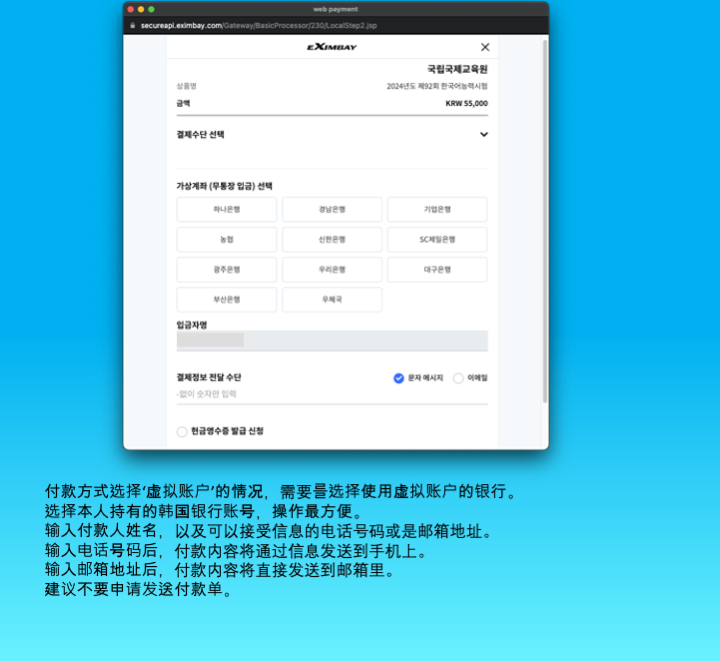This screenshot has height=661, width=720.
Task: Click the Eximbay logo in header
Action: [331, 47]
